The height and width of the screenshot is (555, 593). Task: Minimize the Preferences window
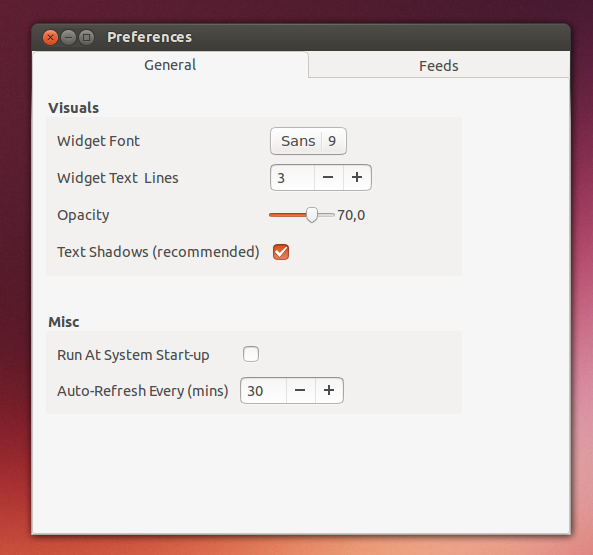pyautogui.click(x=68, y=37)
